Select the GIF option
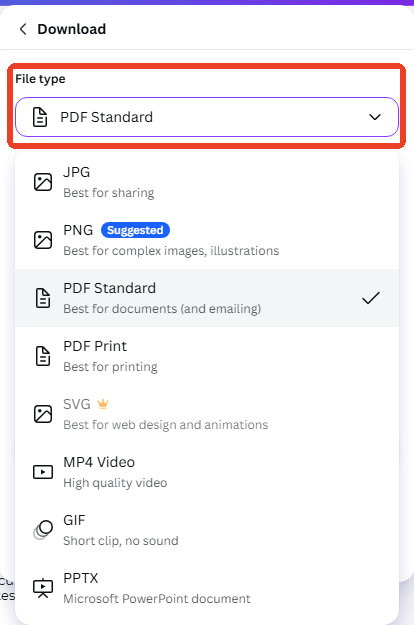 point(207,530)
